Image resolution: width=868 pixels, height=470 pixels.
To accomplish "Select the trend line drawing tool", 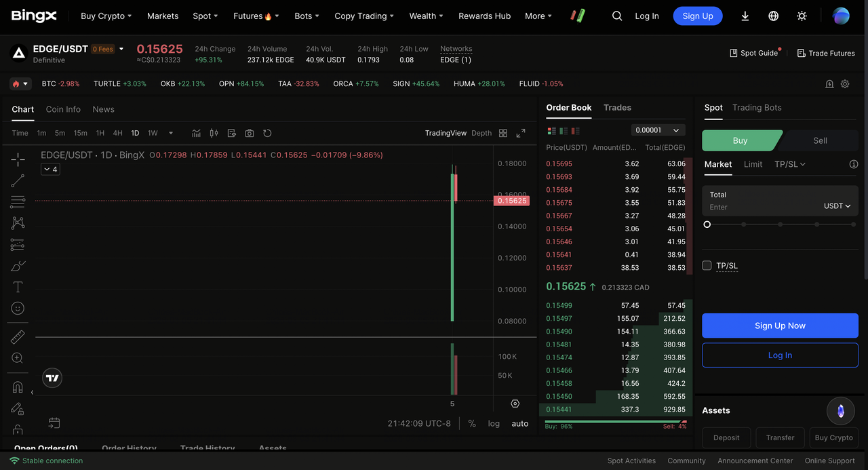I will [x=18, y=180].
